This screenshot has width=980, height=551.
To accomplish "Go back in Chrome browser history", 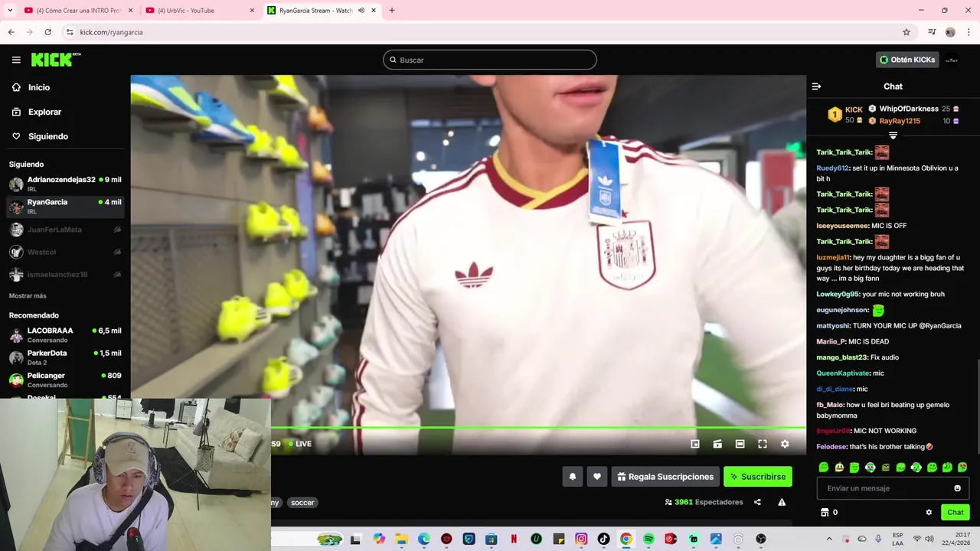I will (11, 32).
